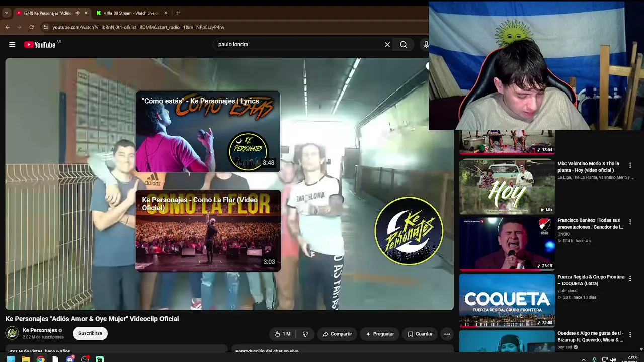The width and height of the screenshot is (644, 362).
Task: Open options menu for COQUETA video
Action: (630, 278)
